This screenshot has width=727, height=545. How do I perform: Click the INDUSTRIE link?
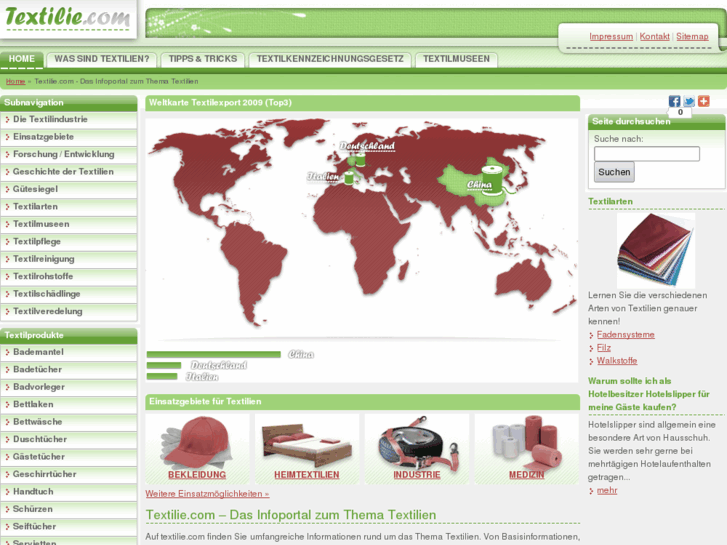[x=417, y=475]
